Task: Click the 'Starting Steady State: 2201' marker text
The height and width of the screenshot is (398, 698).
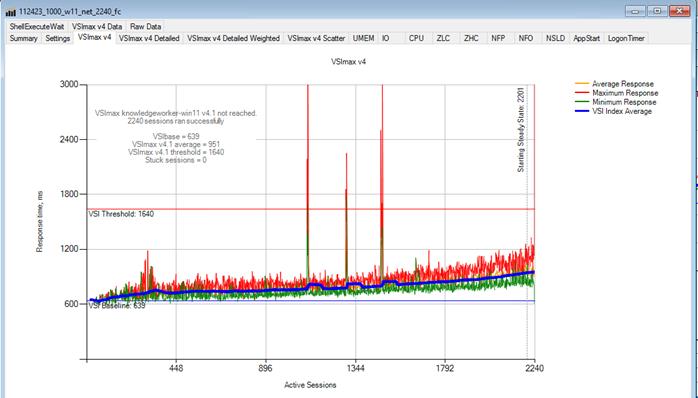Action: (x=521, y=130)
